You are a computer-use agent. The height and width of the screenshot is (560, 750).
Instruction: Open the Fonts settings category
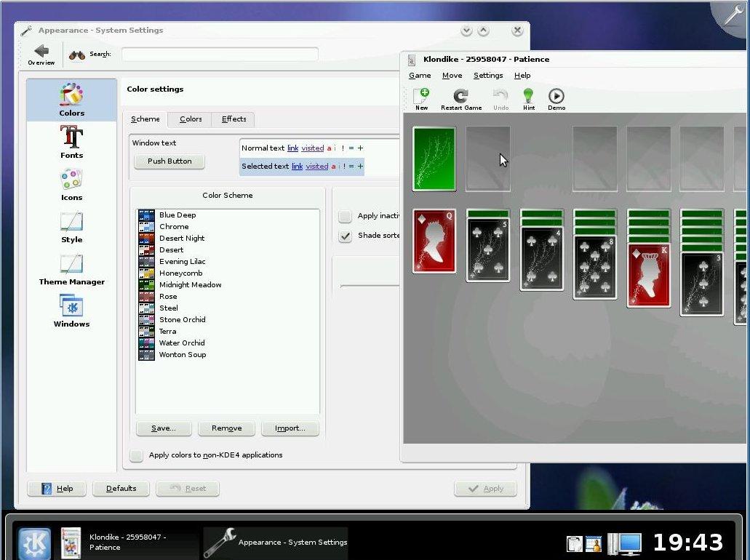pos(72,142)
